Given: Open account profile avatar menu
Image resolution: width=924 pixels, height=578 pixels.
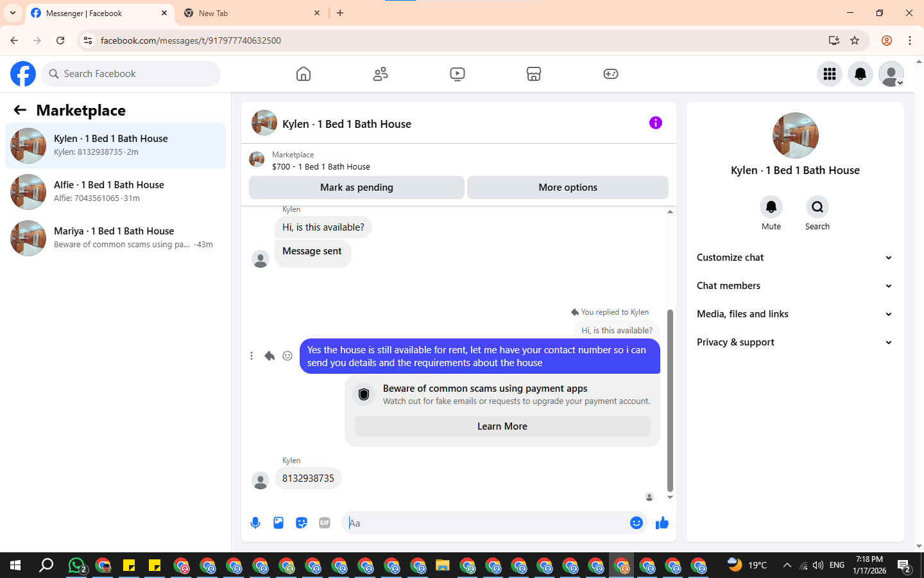Looking at the screenshot, I should click(x=891, y=74).
